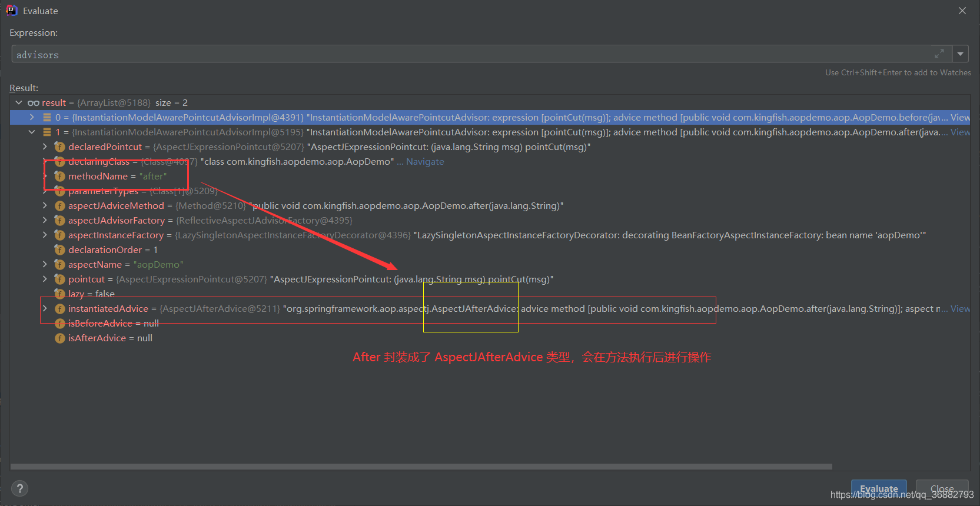Click the field icon of aspectJAdvisorFactory
The image size is (980, 506).
pyautogui.click(x=59, y=220)
